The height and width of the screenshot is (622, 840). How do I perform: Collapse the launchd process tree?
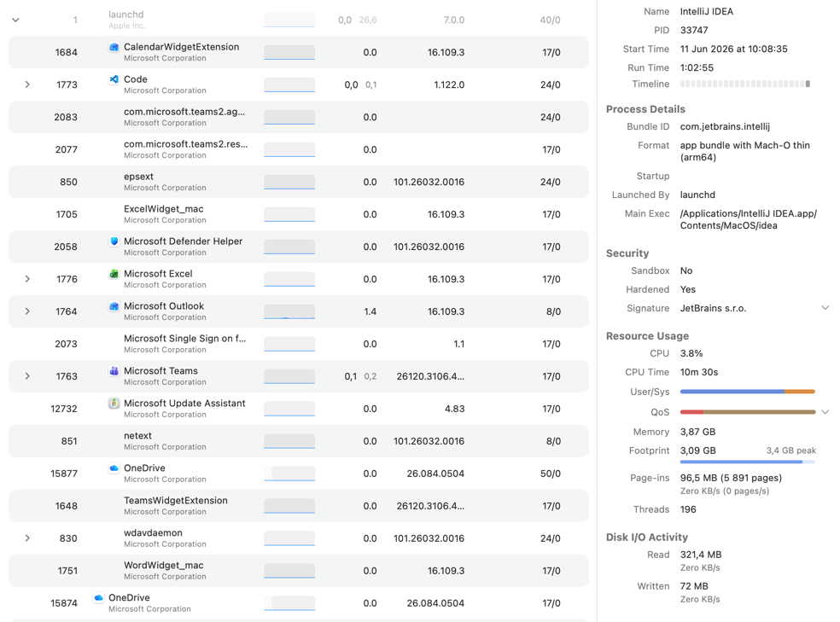(x=15, y=20)
